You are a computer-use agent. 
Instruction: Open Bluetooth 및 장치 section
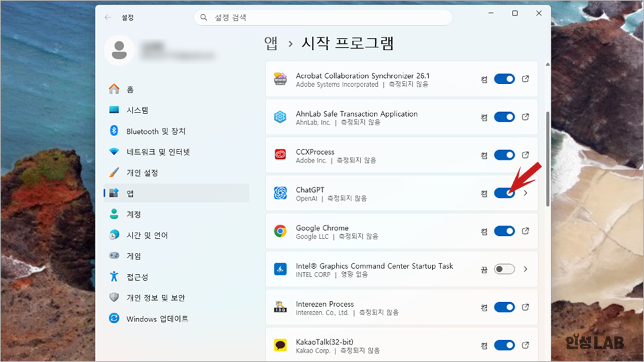coord(176,131)
